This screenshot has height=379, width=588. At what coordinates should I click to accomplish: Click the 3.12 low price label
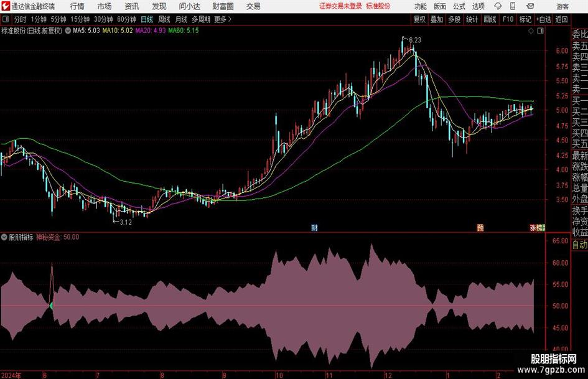coord(126,222)
